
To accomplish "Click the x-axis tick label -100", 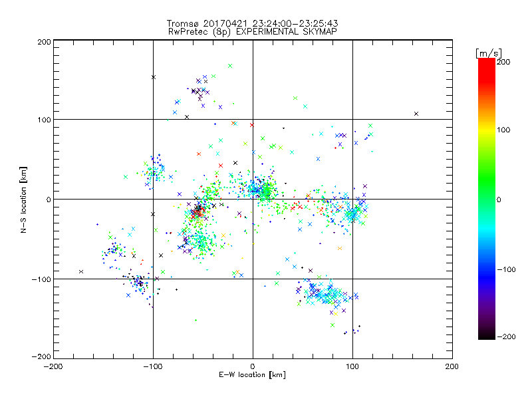I will (x=153, y=367).
